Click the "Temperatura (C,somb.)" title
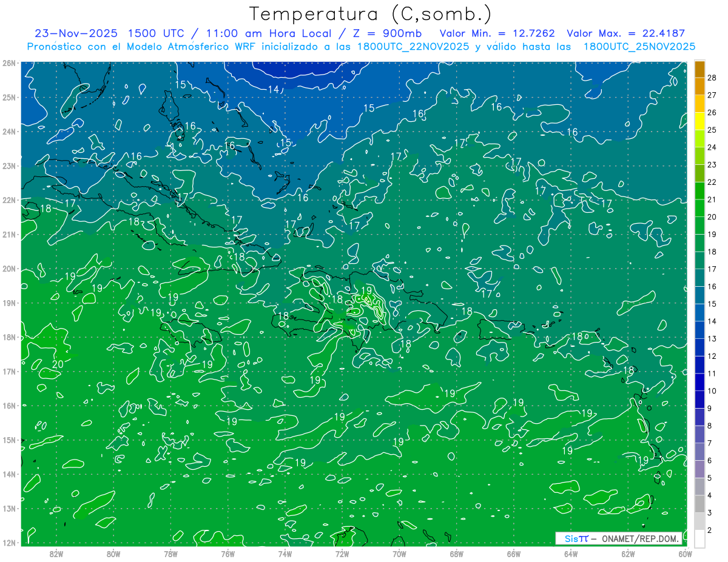728x562 pixels. pyautogui.click(x=371, y=14)
